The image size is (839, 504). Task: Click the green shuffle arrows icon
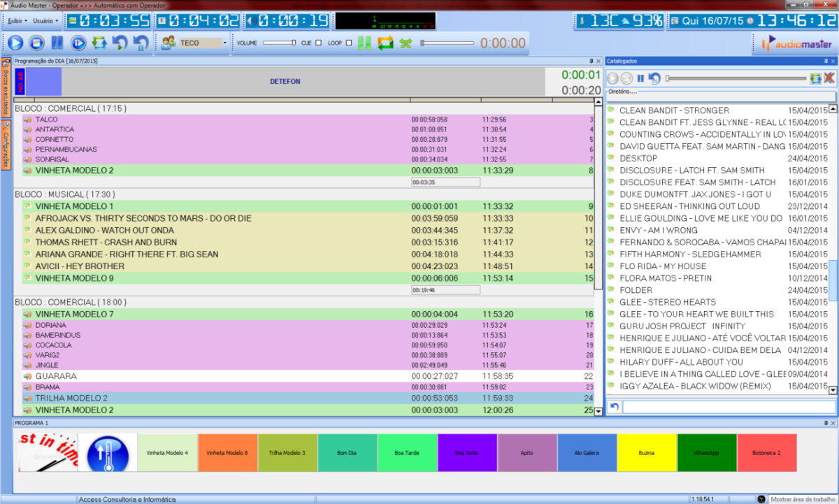pos(406,43)
